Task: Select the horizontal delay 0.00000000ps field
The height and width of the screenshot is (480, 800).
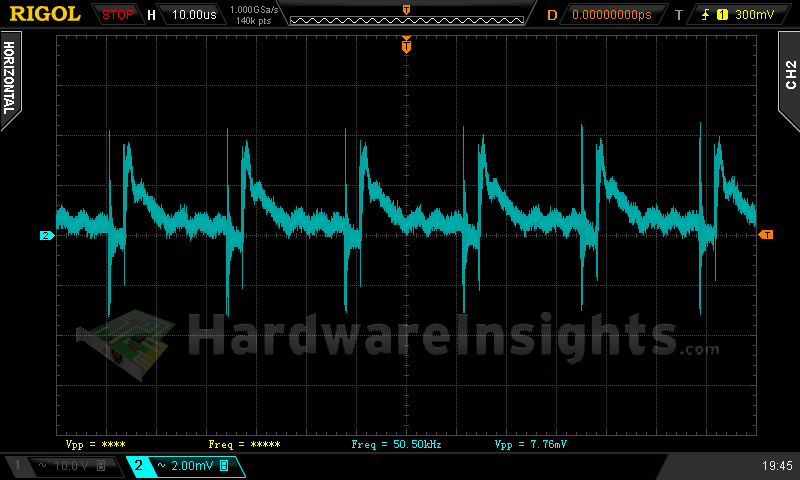Action: click(610, 15)
